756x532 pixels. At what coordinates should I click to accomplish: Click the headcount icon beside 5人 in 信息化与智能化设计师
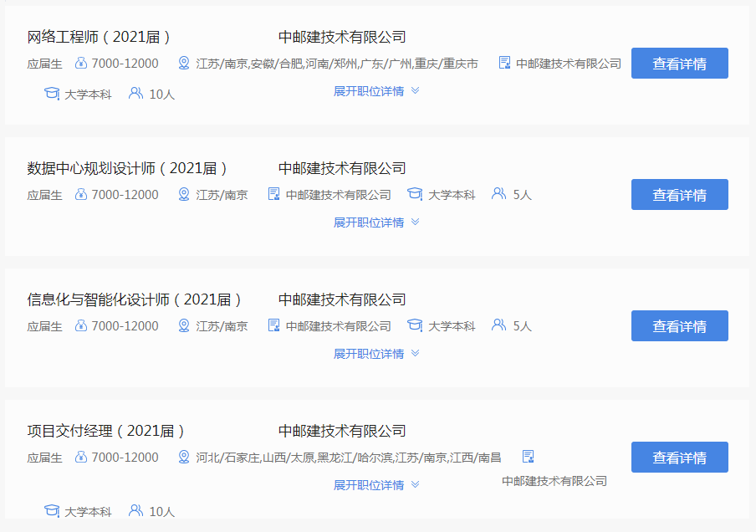pyautogui.click(x=499, y=325)
